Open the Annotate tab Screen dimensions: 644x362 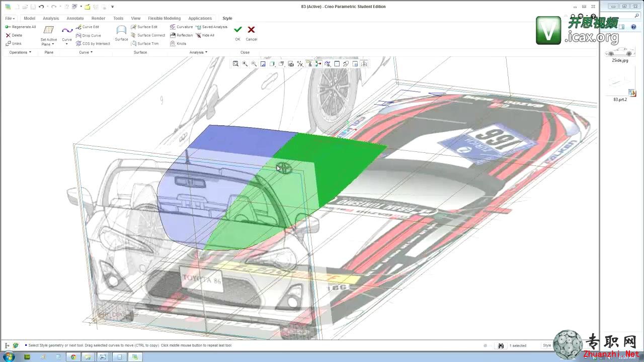coord(75,18)
